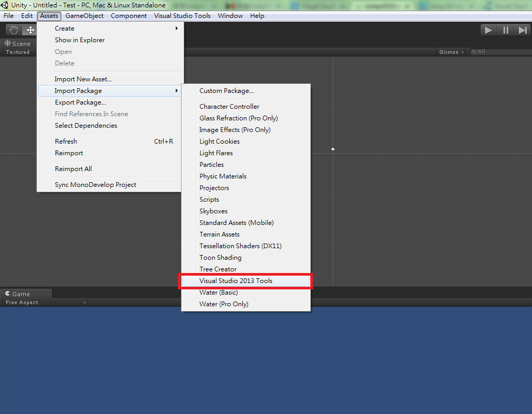This screenshot has width=532, height=414.
Task: Import Image Effects (Pro Only) package
Action: [x=246, y=129]
